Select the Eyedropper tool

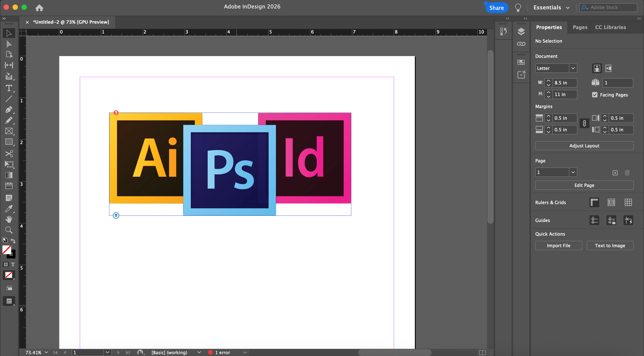(9, 209)
